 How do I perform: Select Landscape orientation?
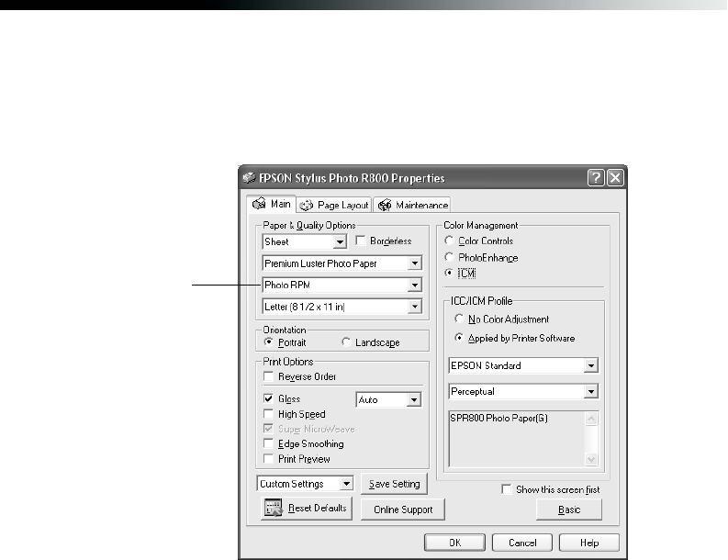[346, 342]
